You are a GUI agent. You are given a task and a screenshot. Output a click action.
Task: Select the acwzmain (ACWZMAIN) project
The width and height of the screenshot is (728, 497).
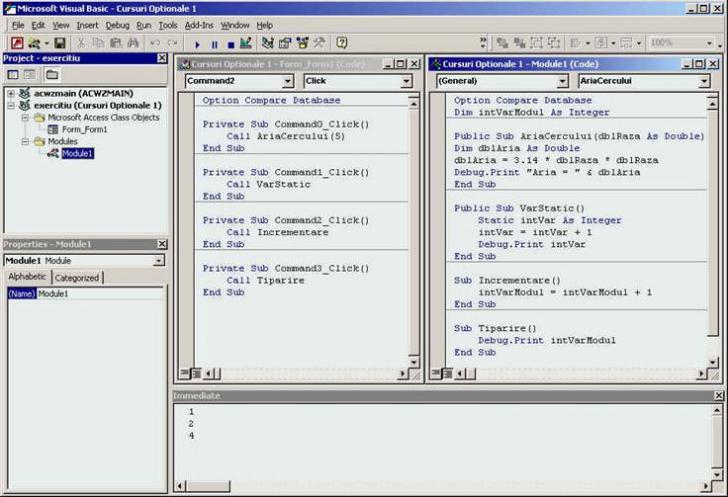pyautogui.click(x=84, y=93)
